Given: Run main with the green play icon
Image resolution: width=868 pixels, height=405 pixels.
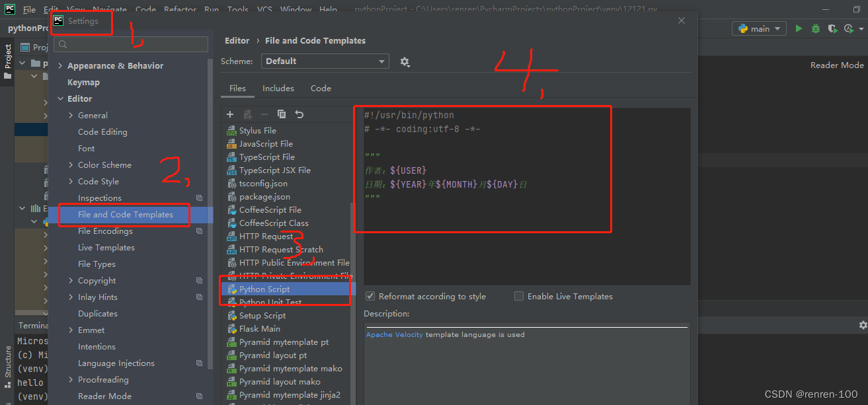Looking at the screenshot, I should click(x=799, y=28).
